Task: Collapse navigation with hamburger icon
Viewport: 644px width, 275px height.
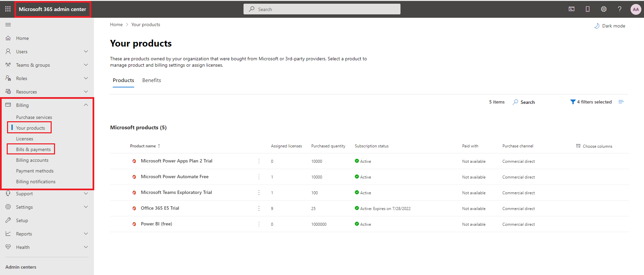Action: pyautogui.click(x=8, y=24)
